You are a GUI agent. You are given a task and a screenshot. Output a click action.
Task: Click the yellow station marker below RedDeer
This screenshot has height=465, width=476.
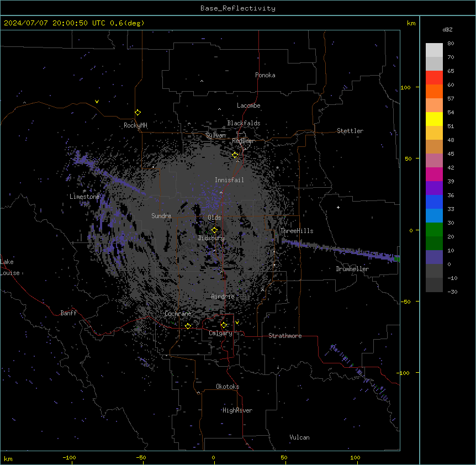click(x=235, y=155)
